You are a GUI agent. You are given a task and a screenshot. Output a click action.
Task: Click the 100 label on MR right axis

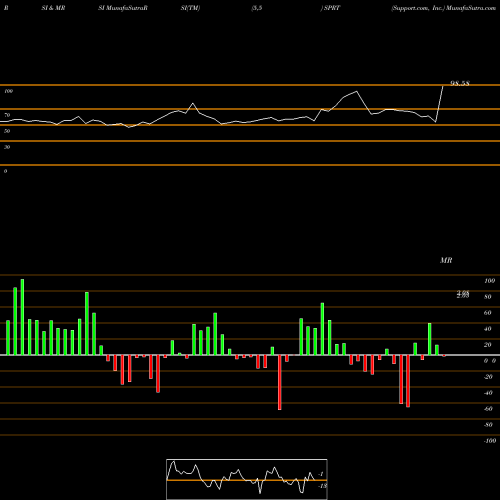490,281
